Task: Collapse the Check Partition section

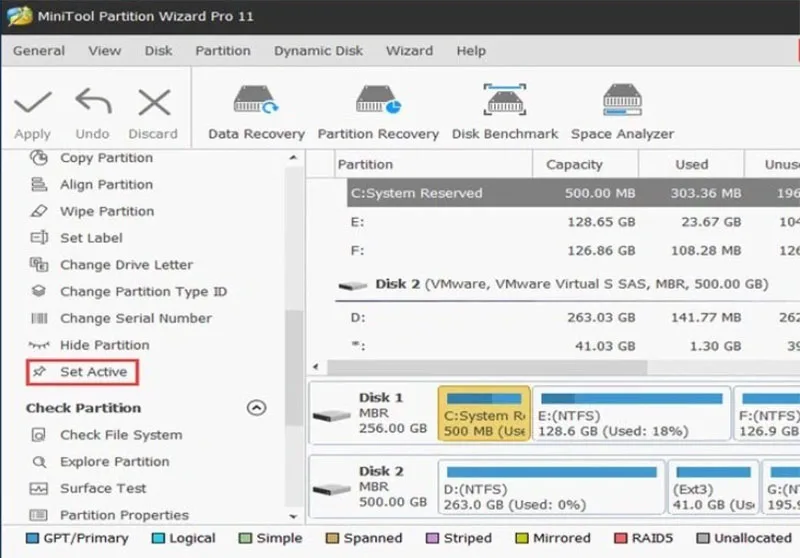Action: click(256, 408)
